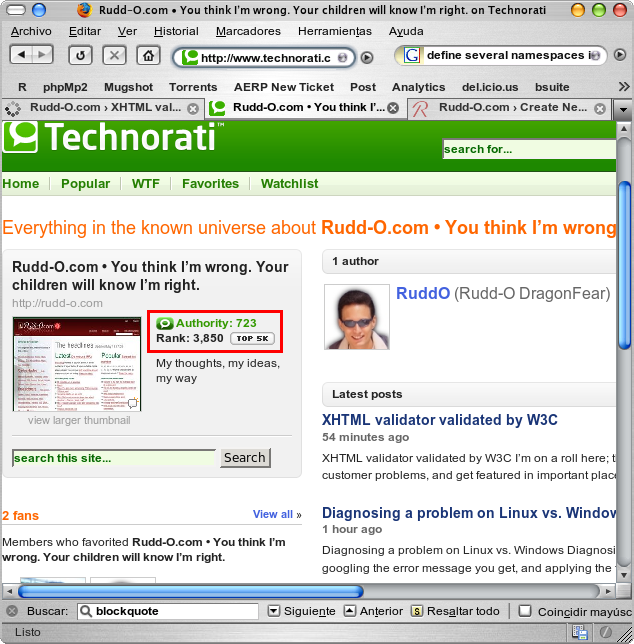
Task: Open 'XHTML validator validated by W3C' post
Action: [440, 420]
